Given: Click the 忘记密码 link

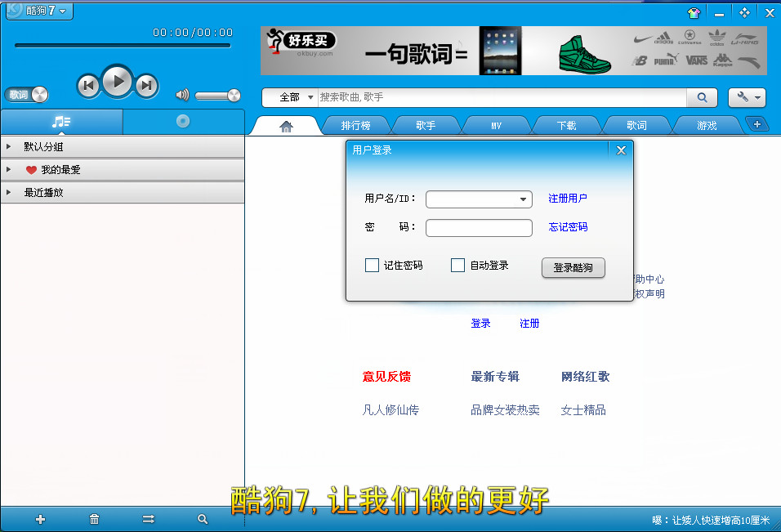Looking at the screenshot, I should [568, 227].
